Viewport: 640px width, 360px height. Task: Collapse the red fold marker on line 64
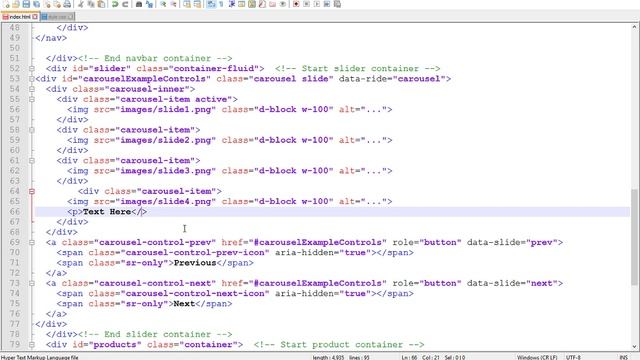pyautogui.click(x=32, y=191)
